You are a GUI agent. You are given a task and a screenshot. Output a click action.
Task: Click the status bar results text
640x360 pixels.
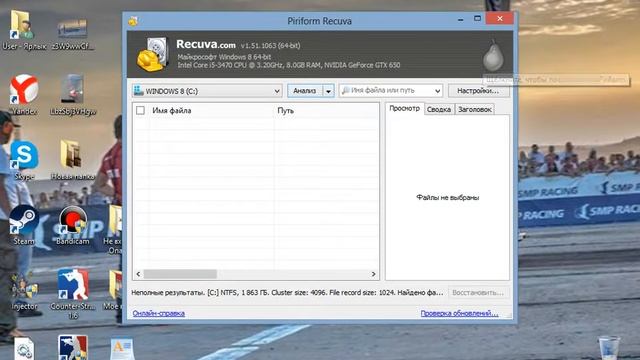287,293
